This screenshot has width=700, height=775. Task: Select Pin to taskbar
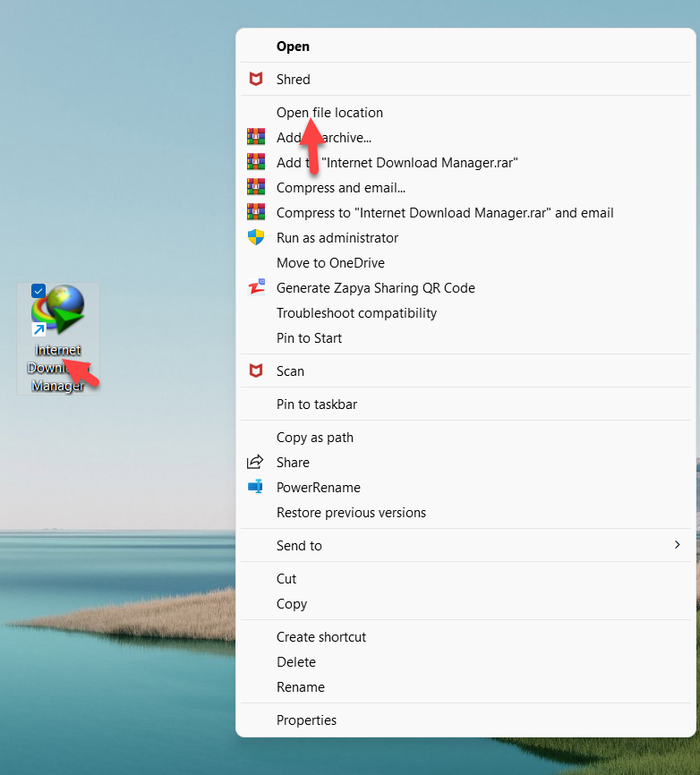click(x=316, y=405)
